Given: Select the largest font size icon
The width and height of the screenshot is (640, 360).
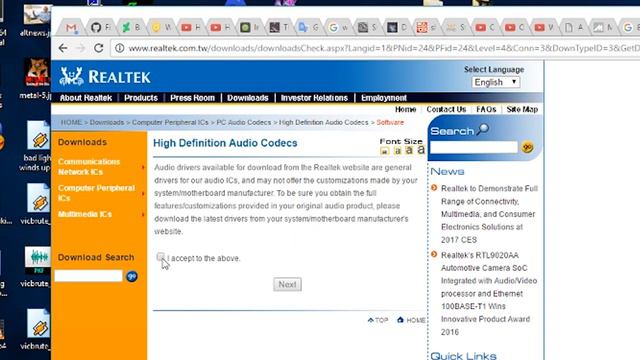Looking at the screenshot, I should click(421, 150).
